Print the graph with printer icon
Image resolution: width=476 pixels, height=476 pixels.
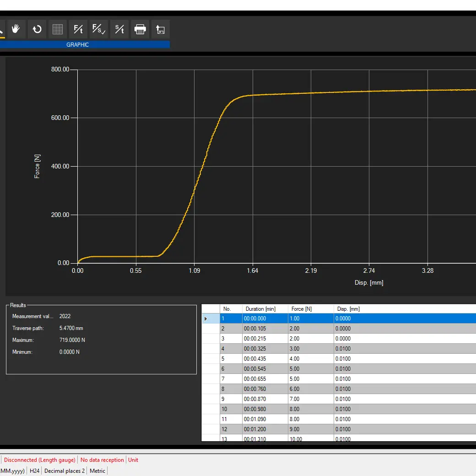[x=140, y=29]
